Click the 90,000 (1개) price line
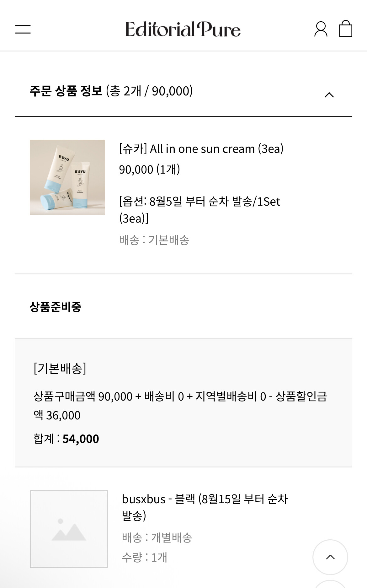 click(149, 170)
